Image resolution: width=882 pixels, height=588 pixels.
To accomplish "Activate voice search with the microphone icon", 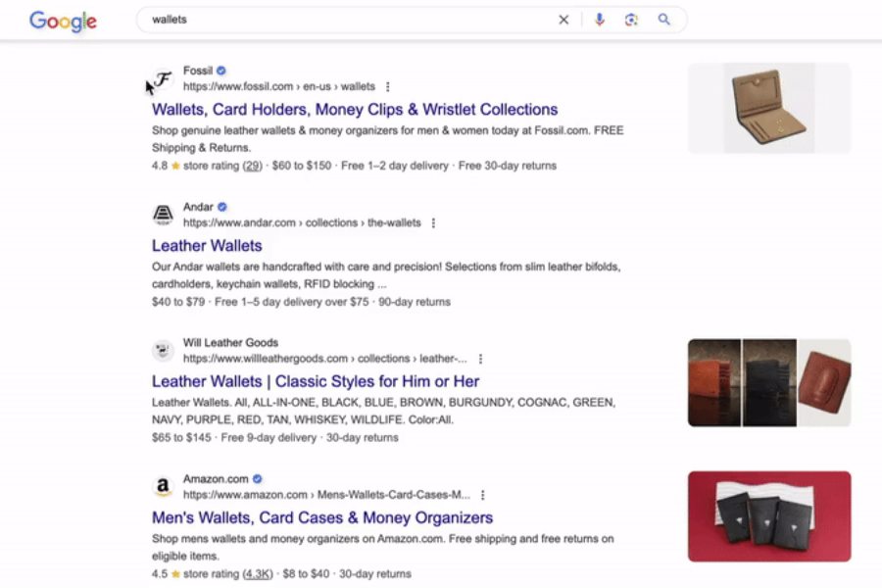I will (599, 19).
